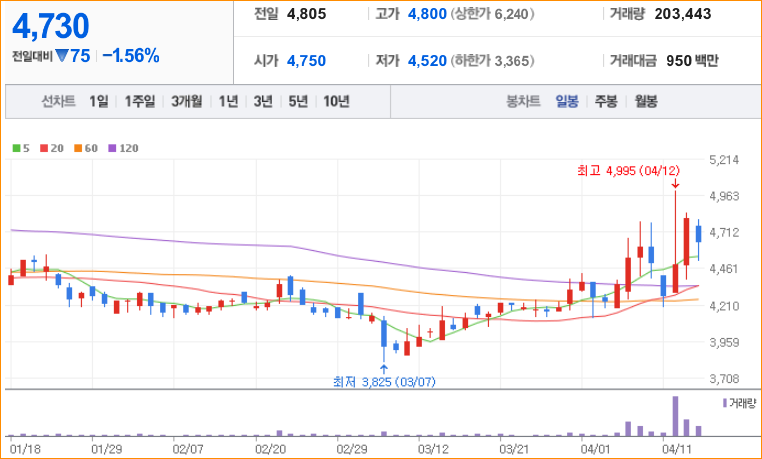Viewport: 762px width, 459px height.
Task: Click the purple 120-day average legend swatch
Action: point(112,148)
